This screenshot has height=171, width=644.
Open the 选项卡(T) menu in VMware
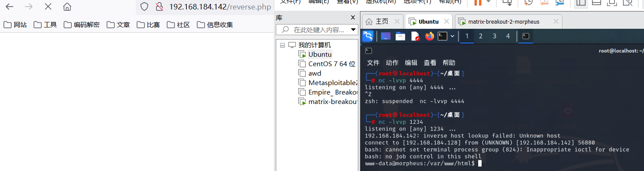[417, 2]
